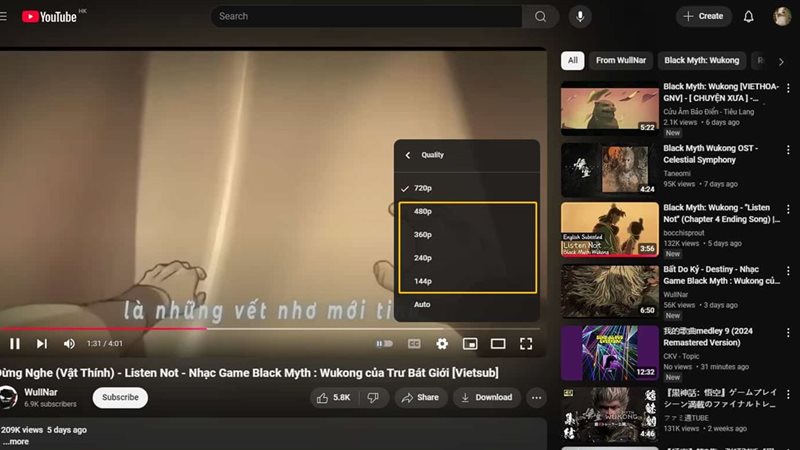
Task: Open Bất Do Kỷ Destiny thumbnail
Action: (x=610, y=291)
